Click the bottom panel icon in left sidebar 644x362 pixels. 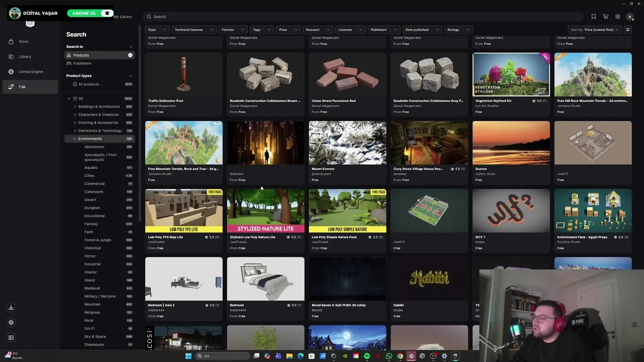pos(11,337)
